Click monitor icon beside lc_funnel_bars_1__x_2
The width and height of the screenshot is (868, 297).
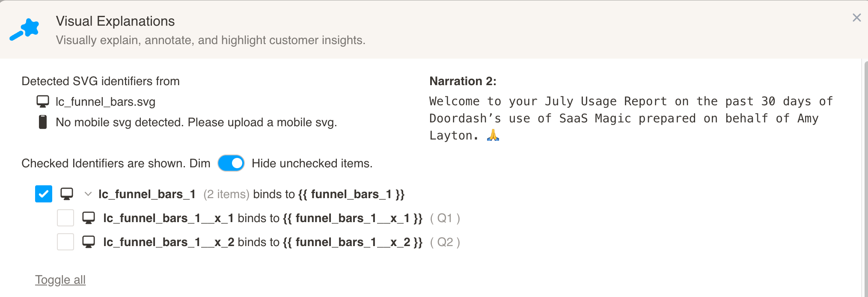(89, 242)
